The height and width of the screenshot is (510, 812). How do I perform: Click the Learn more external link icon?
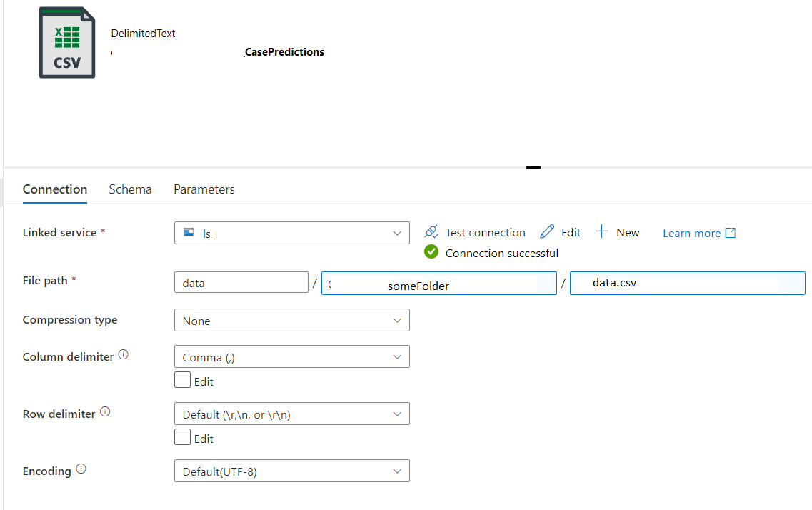tap(731, 233)
